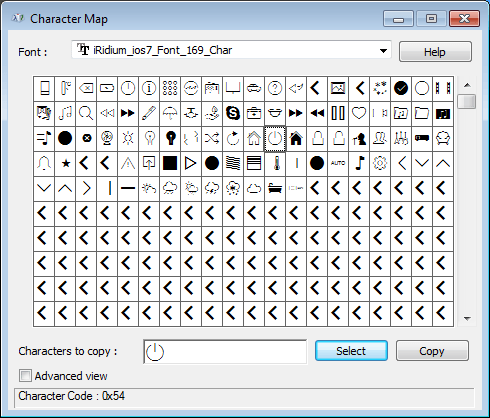
Task: Select the closed padlock glyph
Action: point(317,138)
